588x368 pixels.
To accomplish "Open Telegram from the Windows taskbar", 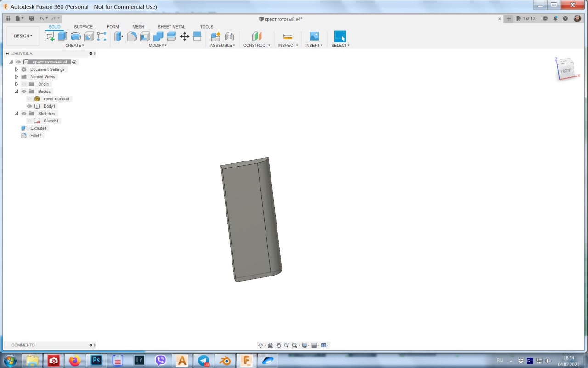I will pyautogui.click(x=204, y=360).
